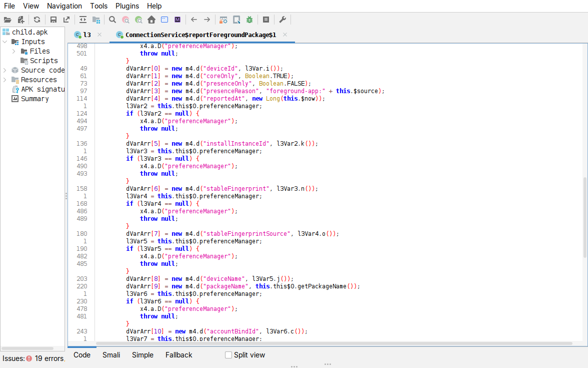
Task: Open the View menu
Action: point(31,6)
